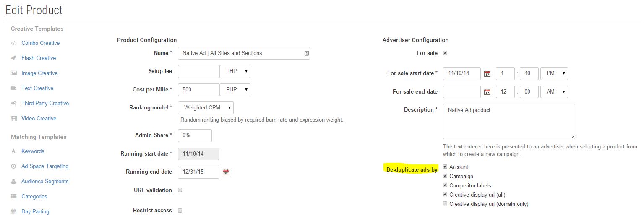Open end date AM/PM dropdown
The height and width of the screenshot is (221, 644).
[554, 91]
